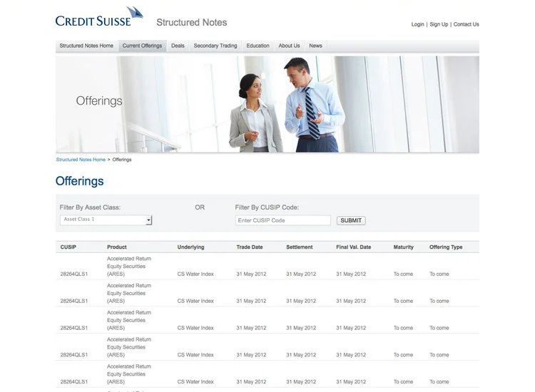The height and width of the screenshot is (392, 535).
Task: Click the Offering Type column header
Action: (x=446, y=247)
